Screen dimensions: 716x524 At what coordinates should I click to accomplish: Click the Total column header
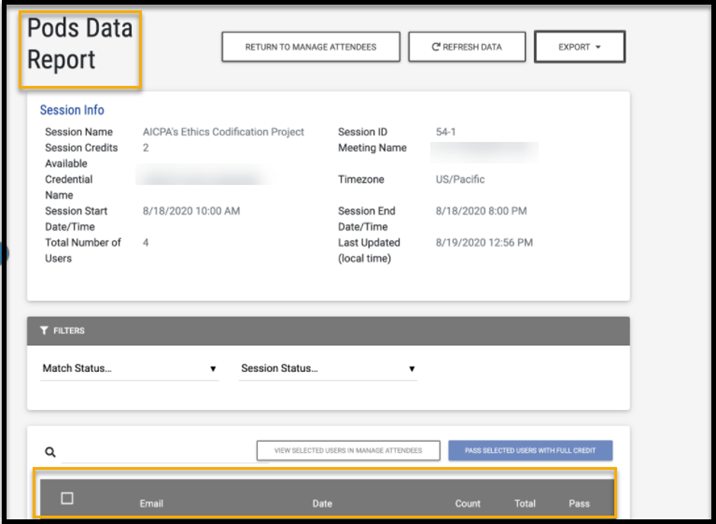point(525,503)
